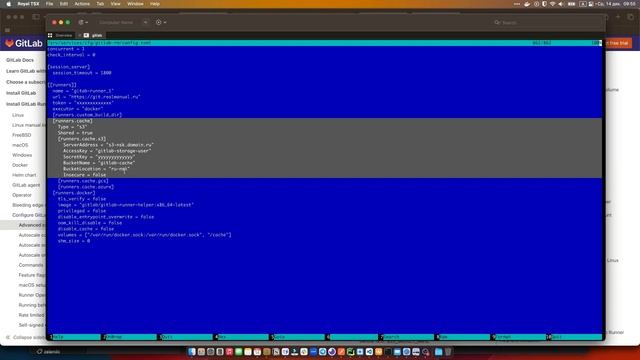Select Linux in the GitLab docs sidebar
Image resolution: width=640 pixels, height=360 pixels.
point(18,115)
